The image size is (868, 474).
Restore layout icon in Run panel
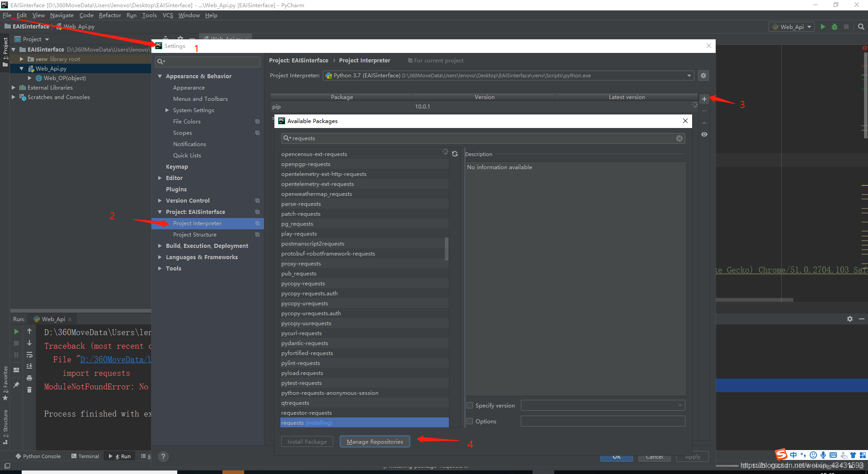[x=16, y=370]
